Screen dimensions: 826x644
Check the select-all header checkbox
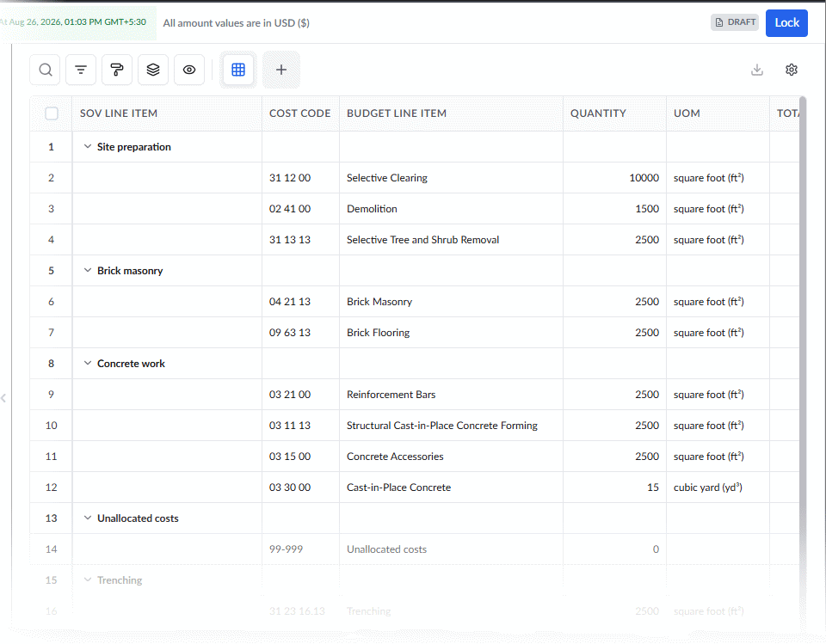52,113
